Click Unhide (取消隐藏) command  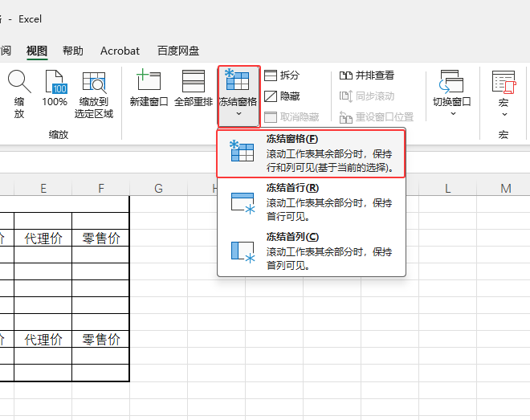pyautogui.click(x=291, y=117)
